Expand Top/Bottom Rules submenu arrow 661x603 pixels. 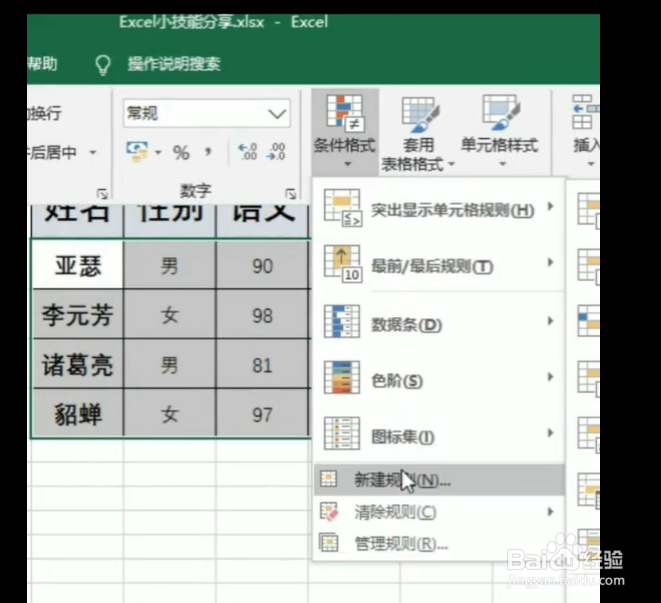[550, 262]
